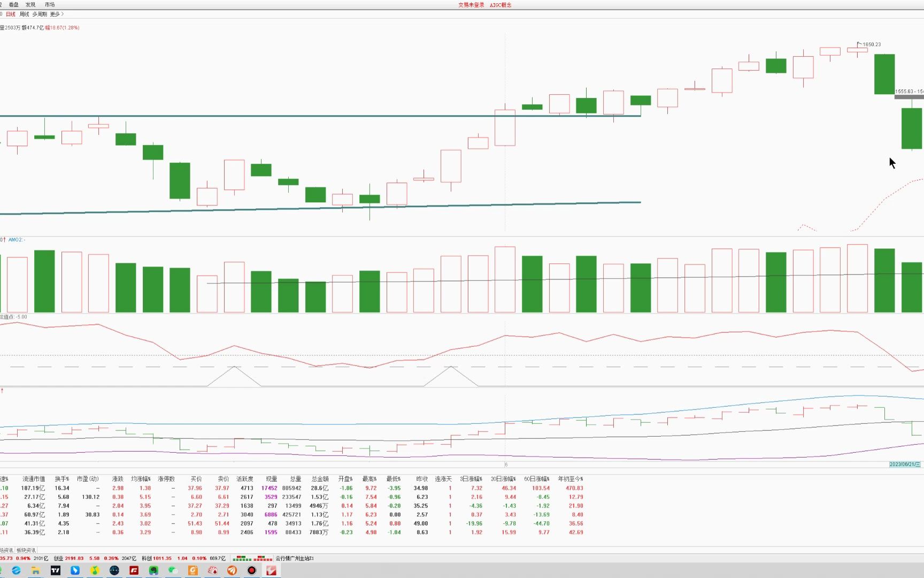Click the 创业 index value 2191.03
Viewport: 924px width, 578px height.
click(x=74, y=558)
